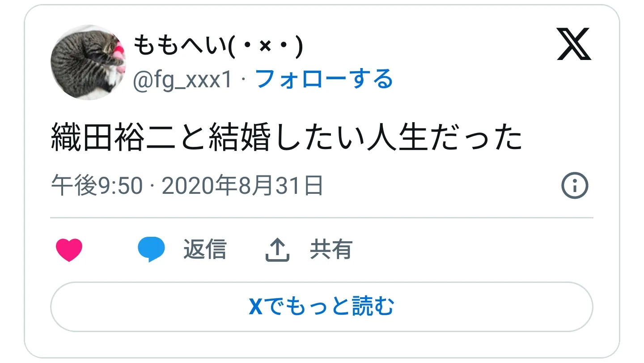Click the 共有 share label
This screenshot has height=363, width=644.
click(331, 250)
